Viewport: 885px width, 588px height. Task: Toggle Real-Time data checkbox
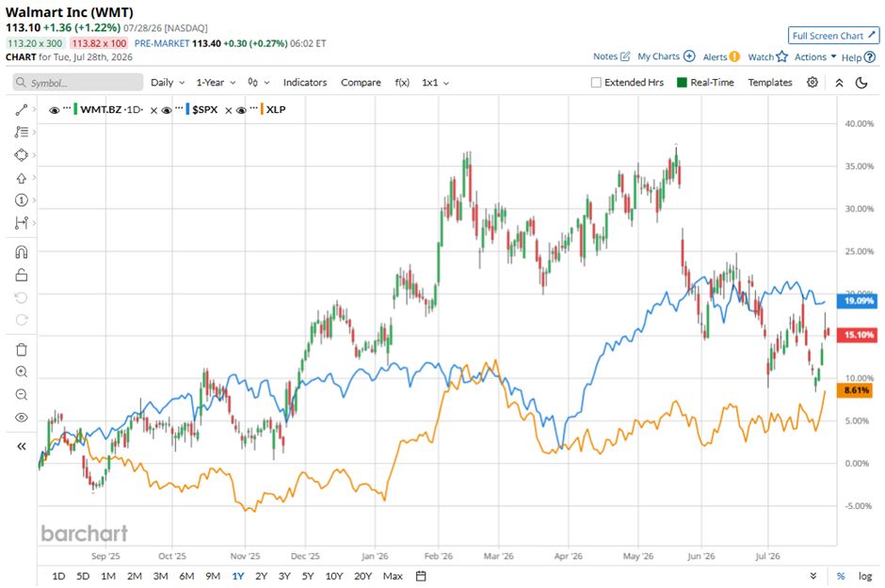[x=682, y=82]
